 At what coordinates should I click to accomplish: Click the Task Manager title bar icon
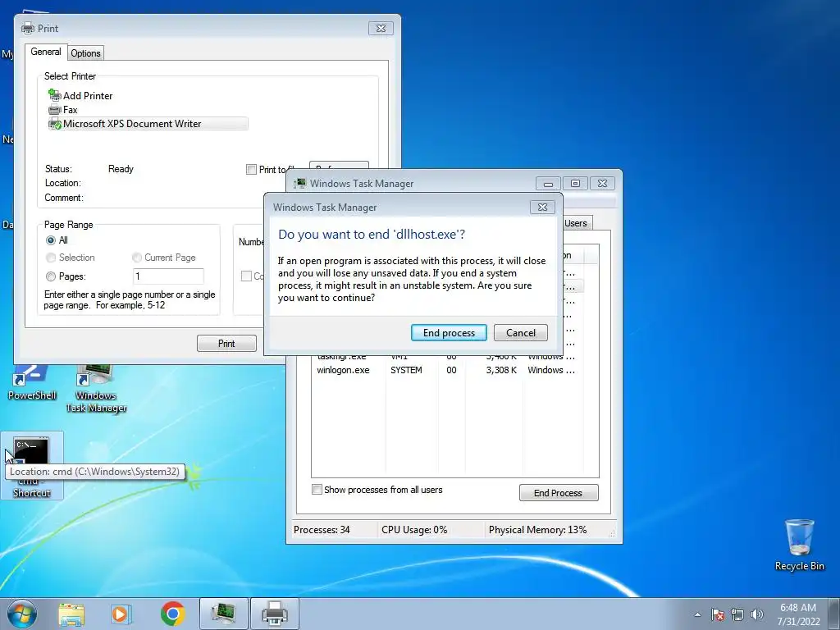(x=300, y=184)
